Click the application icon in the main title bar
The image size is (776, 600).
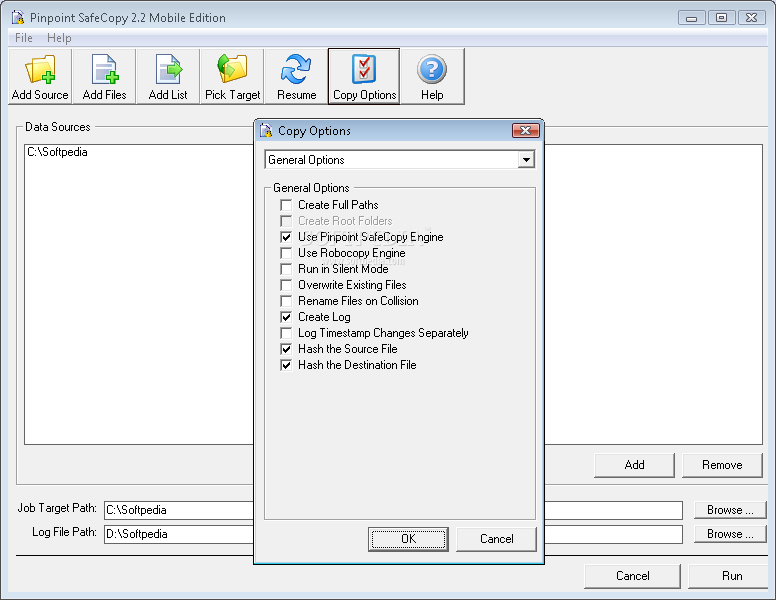18,17
